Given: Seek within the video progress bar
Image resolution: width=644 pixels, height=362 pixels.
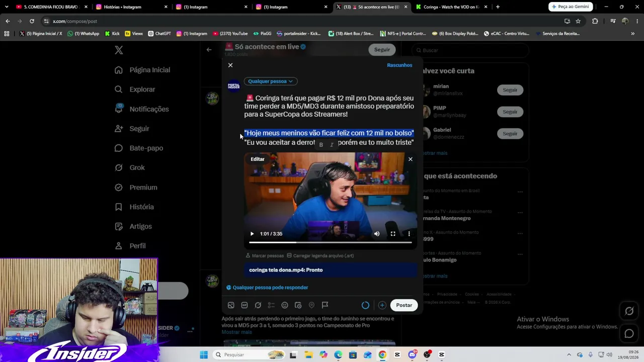Looking at the screenshot, I should (x=331, y=242).
